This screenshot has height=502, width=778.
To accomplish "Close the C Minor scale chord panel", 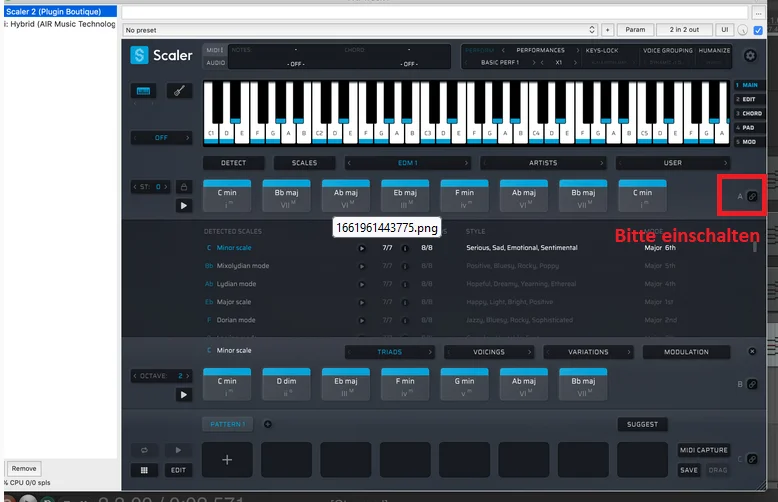I will click(752, 351).
